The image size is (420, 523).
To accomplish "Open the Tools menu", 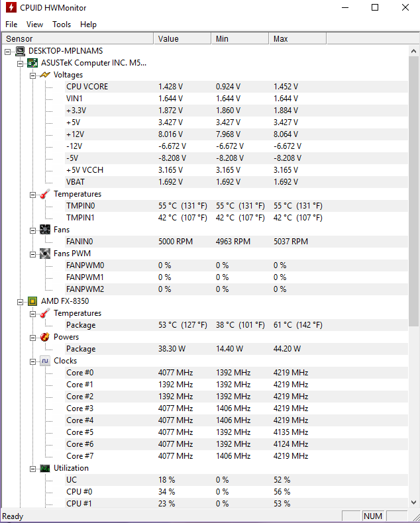I will [x=62, y=24].
